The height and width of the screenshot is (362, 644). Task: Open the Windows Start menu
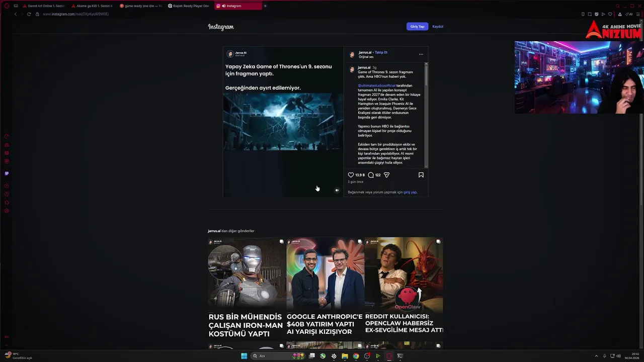244,356
